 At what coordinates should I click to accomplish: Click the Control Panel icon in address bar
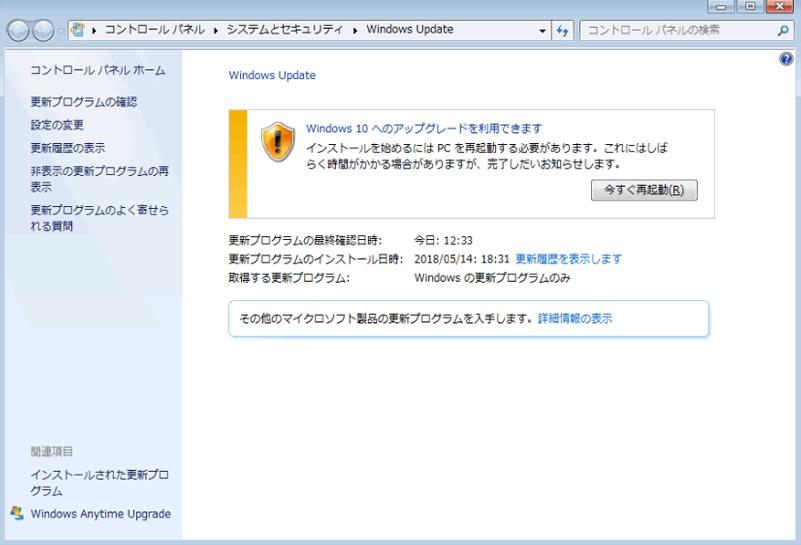click(x=78, y=30)
